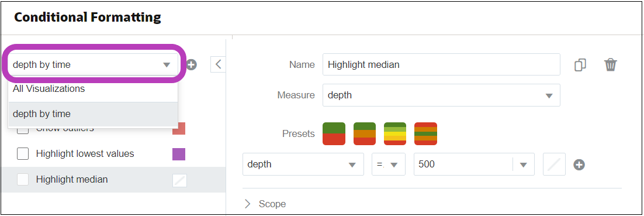Select All Visualizations from the list

click(93, 89)
